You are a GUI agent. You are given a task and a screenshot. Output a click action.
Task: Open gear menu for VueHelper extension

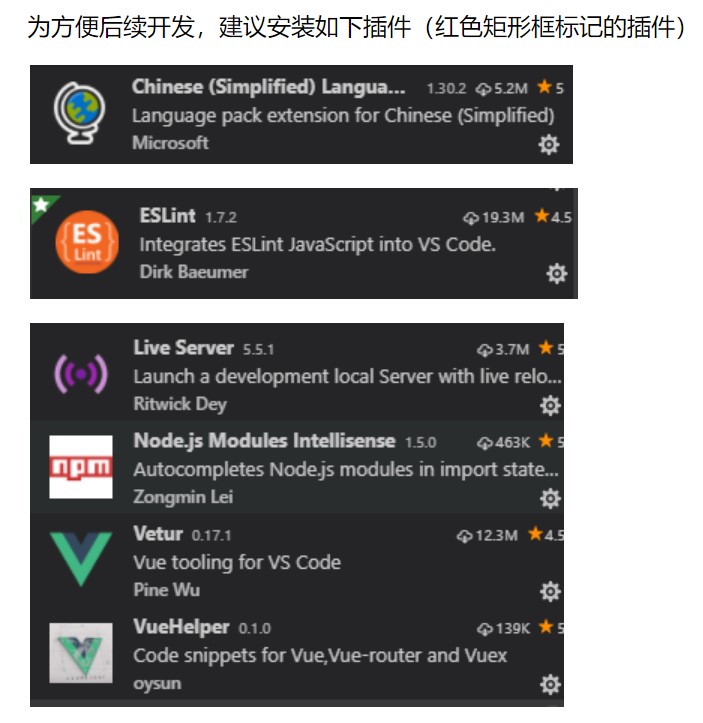(550, 684)
